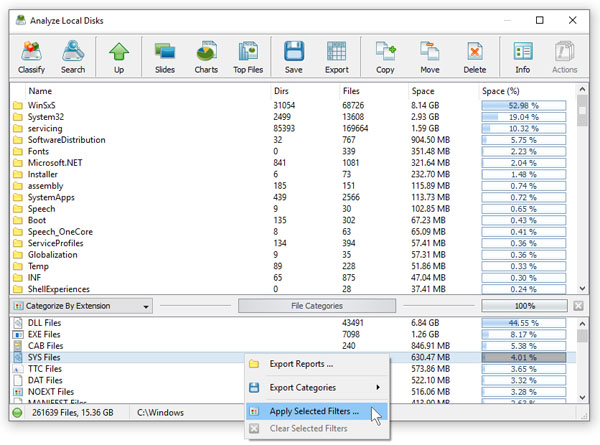Show the Top Files report

[x=248, y=57]
